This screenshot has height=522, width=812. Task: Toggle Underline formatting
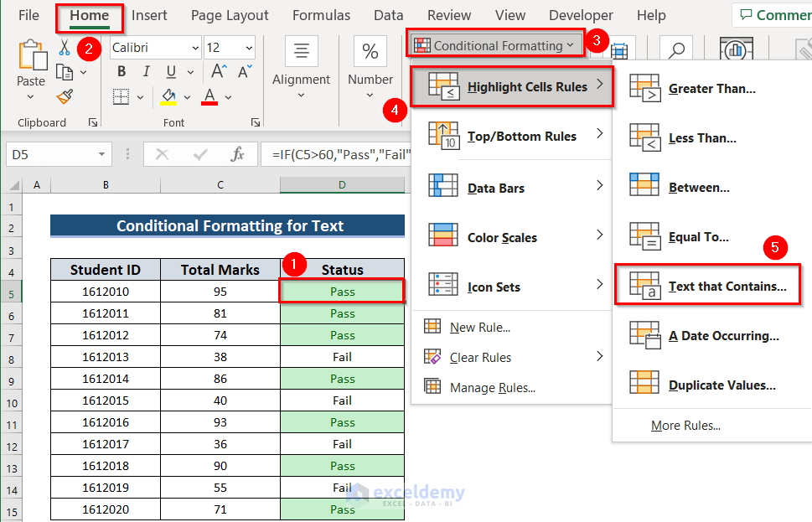pyautogui.click(x=172, y=71)
